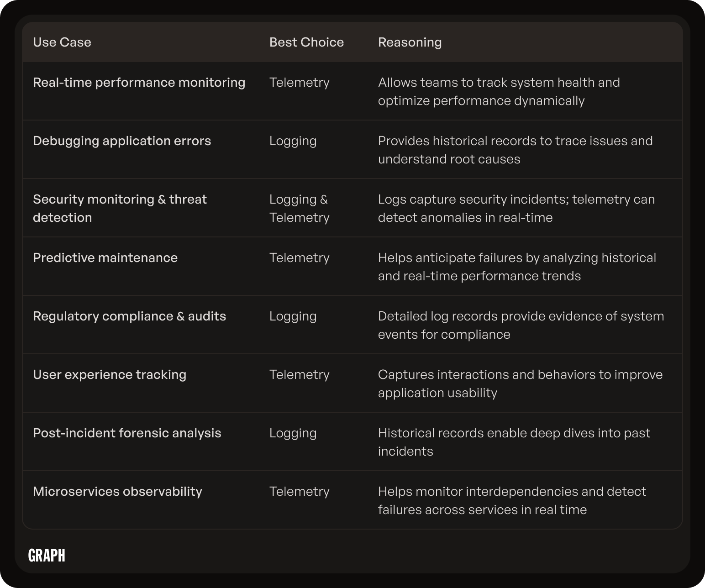
Task: Select reasoning "Provides historical records to trace issues"
Action: pos(515,150)
